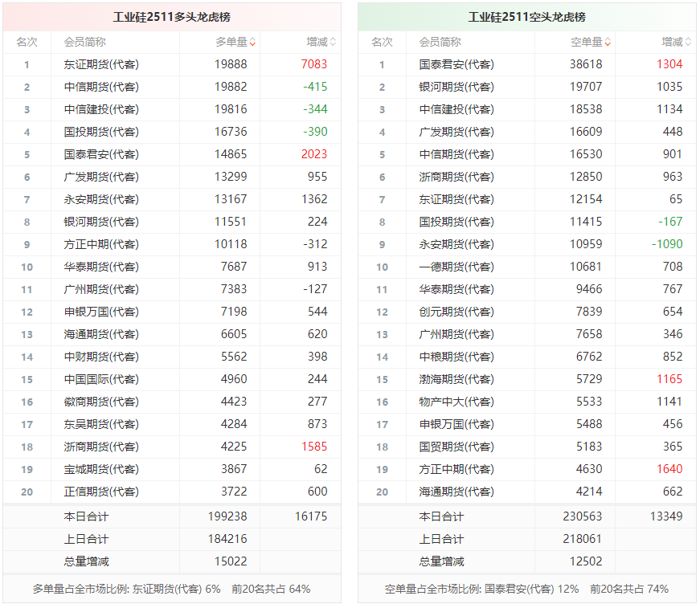Select 物产中大(代客) row
This screenshot has width=700, height=604.
(x=526, y=402)
